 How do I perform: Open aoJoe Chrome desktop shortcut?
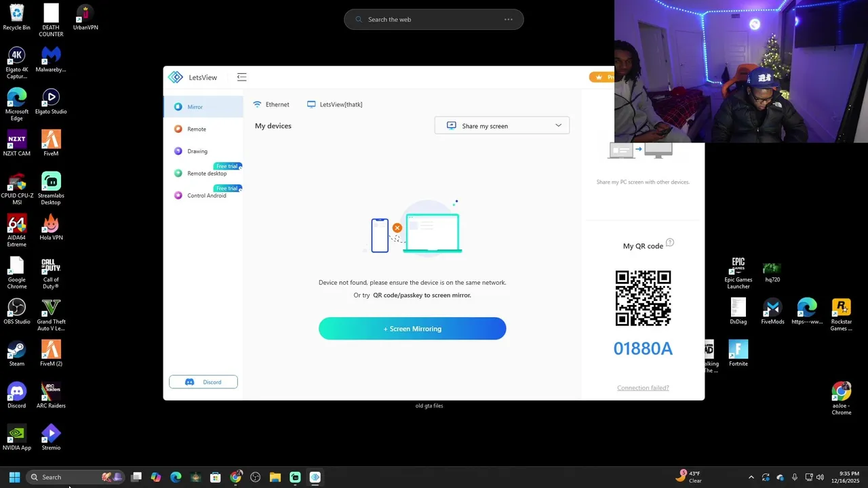coord(841,399)
